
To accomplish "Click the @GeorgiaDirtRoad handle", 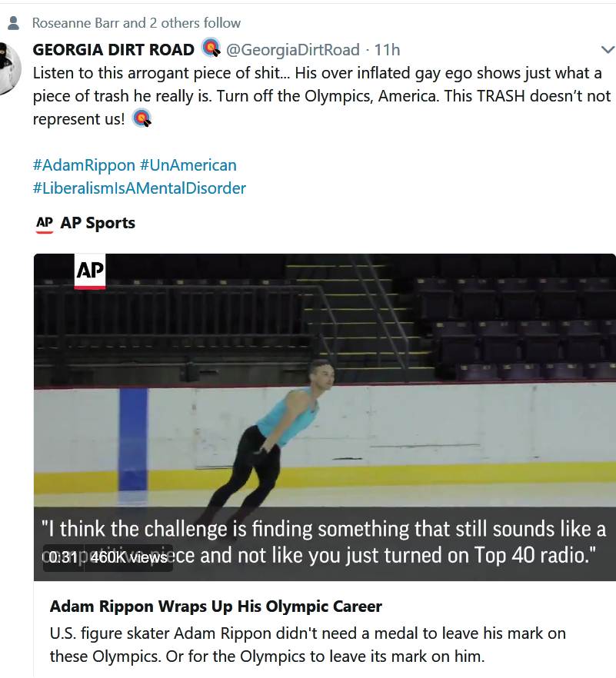I will point(292,50).
